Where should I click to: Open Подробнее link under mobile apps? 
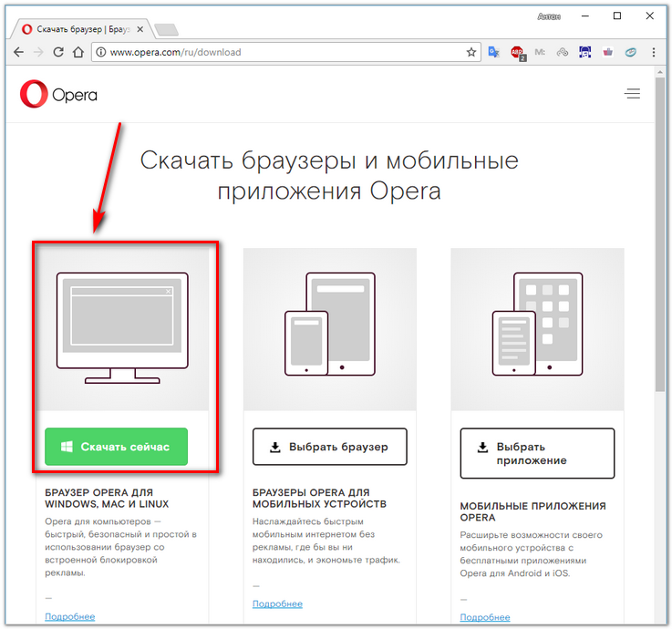pos(485,617)
